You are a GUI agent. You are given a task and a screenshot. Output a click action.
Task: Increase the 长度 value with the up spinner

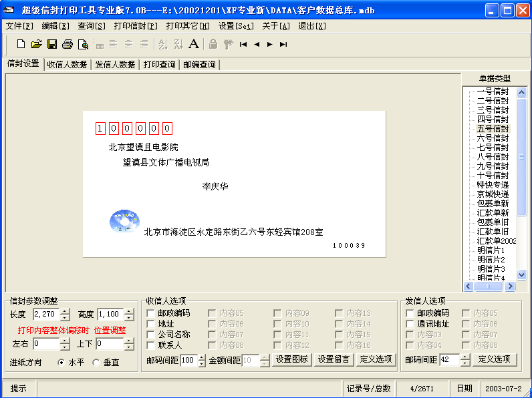pyautogui.click(x=65, y=311)
